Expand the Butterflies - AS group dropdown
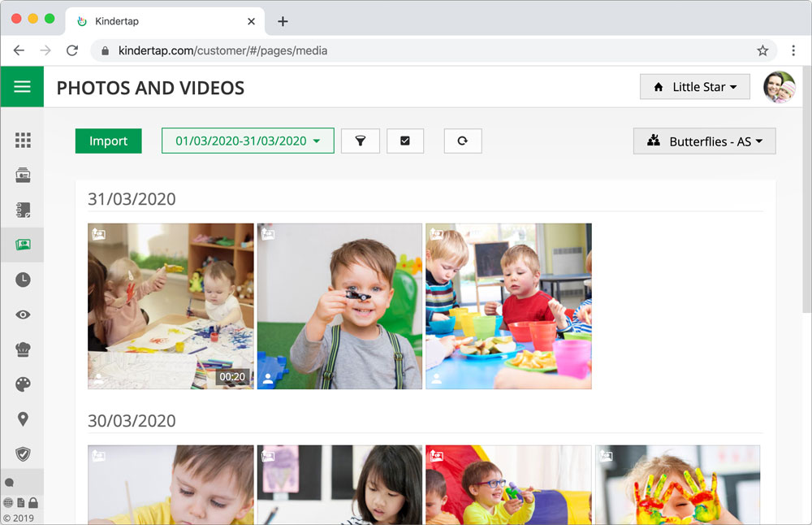Screen dimensions: 812x525 tap(704, 141)
